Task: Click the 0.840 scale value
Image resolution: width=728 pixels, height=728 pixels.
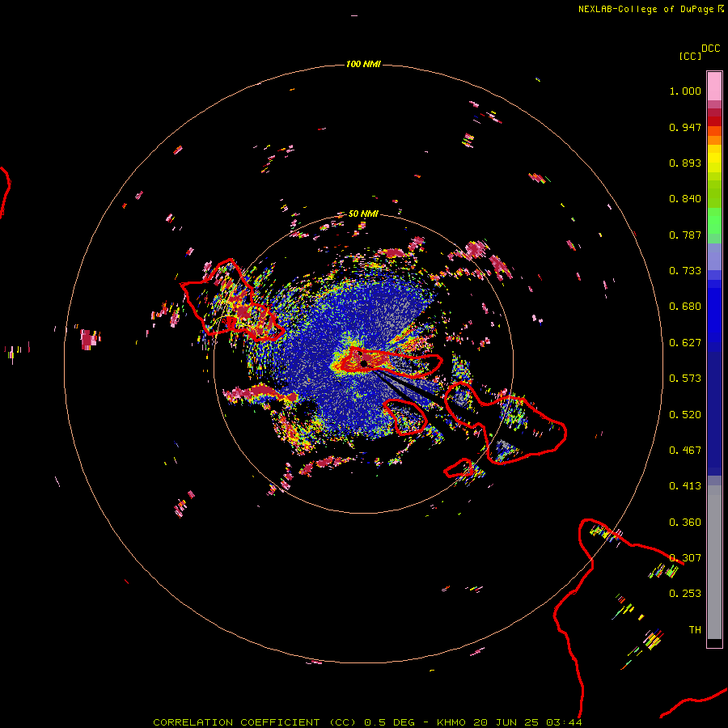Action: (x=685, y=199)
